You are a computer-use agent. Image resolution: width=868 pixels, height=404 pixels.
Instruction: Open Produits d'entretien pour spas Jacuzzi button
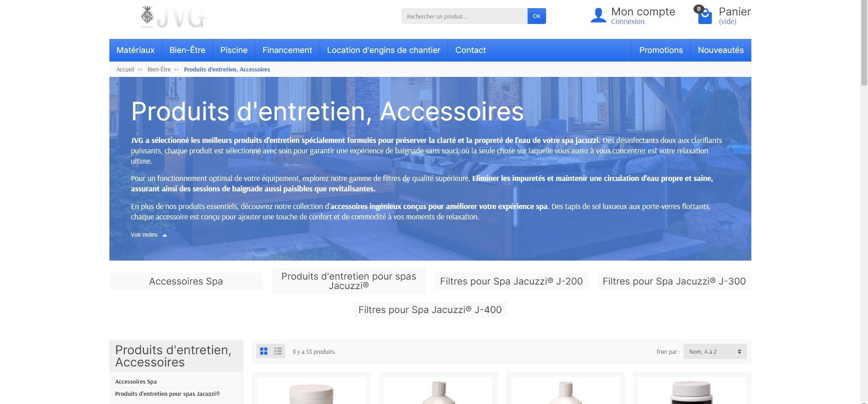click(349, 281)
